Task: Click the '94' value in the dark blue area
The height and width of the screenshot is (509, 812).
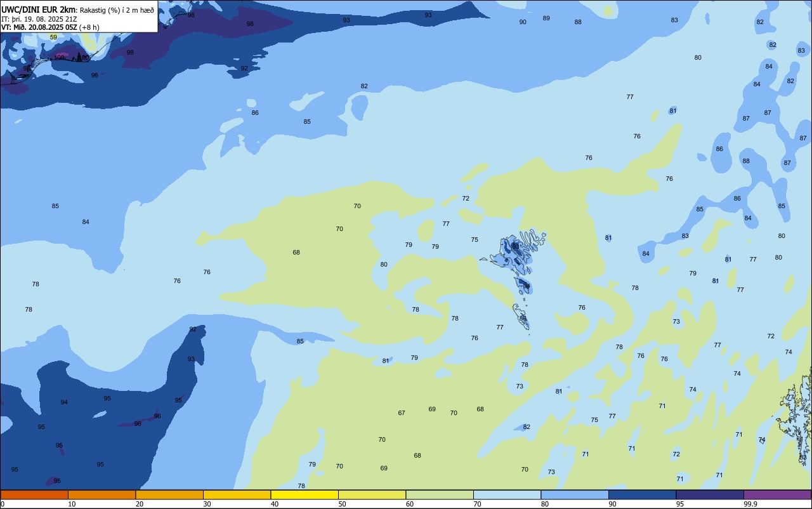Action: (x=64, y=402)
